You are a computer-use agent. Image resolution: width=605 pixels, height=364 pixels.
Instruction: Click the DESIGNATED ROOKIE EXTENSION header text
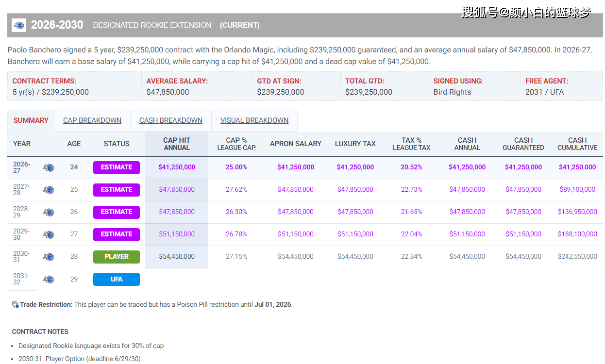(152, 25)
